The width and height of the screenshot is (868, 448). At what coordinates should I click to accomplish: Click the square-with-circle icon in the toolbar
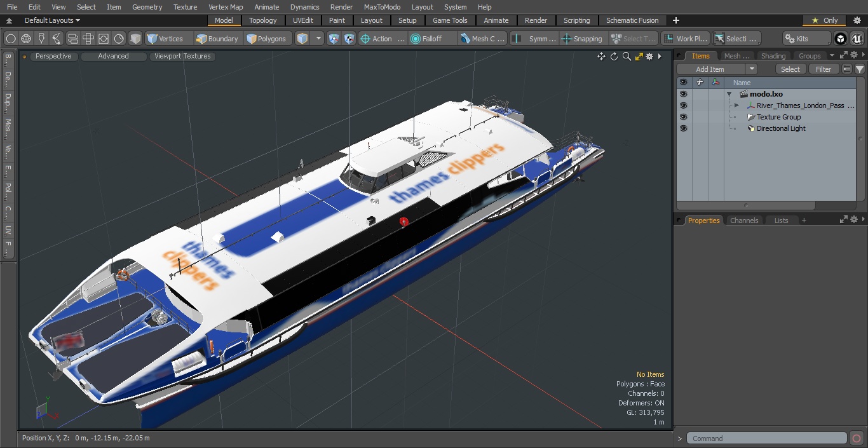104,39
